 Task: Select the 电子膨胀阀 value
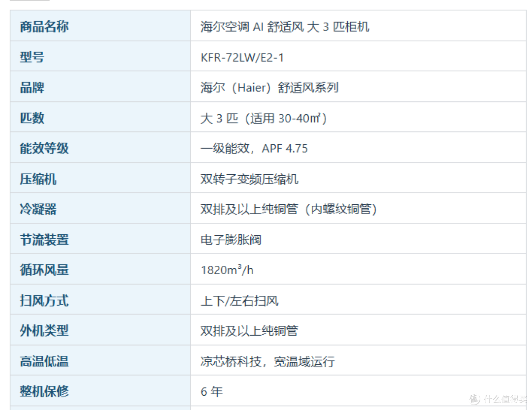(231, 240)
